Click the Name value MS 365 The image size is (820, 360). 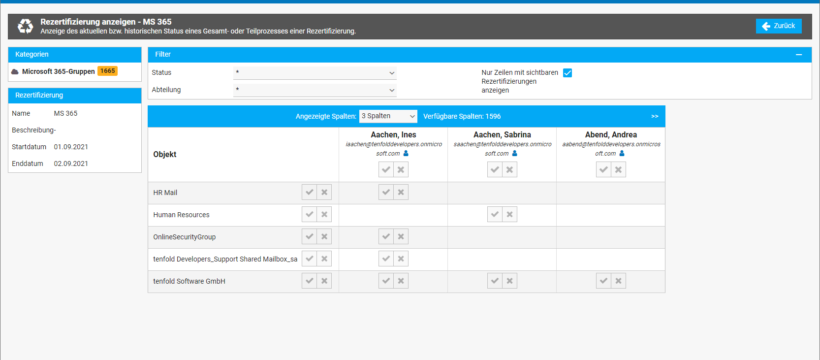pyautogui.click(x=65, y=113)
